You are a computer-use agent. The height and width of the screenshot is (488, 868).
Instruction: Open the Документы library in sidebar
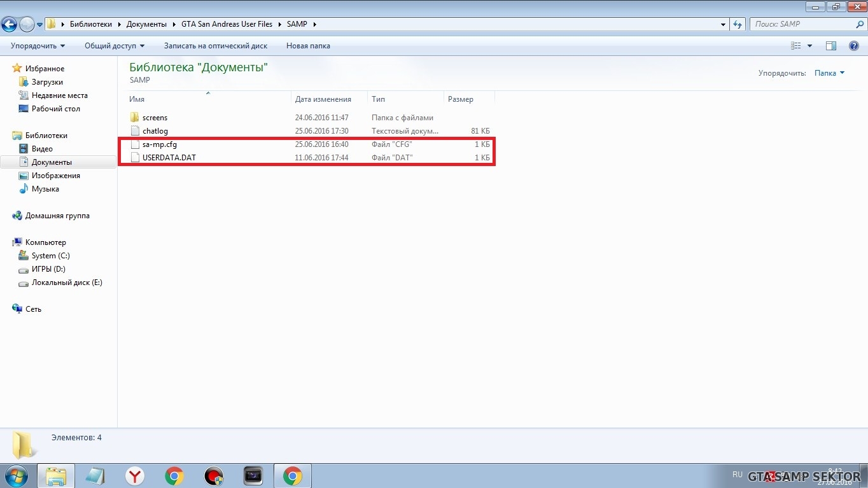pyautogui.click(x=52, y=162)
